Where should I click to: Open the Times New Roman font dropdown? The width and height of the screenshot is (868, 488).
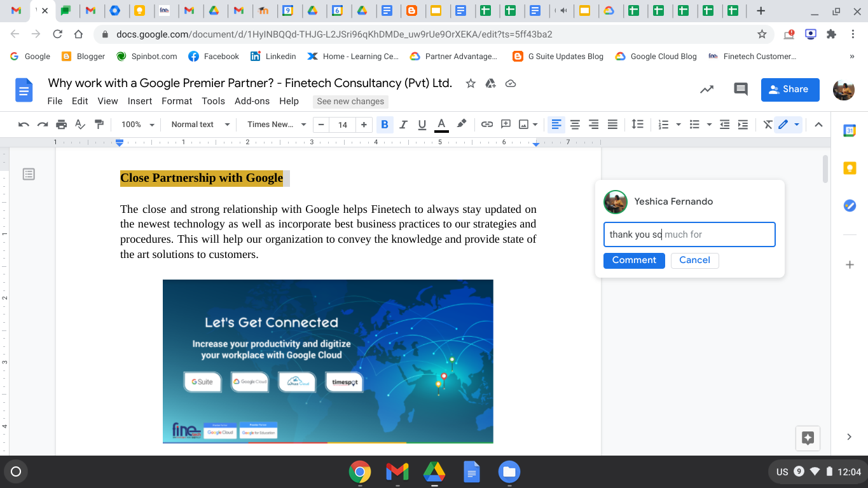pyautogui.click(x=277, y=125)
